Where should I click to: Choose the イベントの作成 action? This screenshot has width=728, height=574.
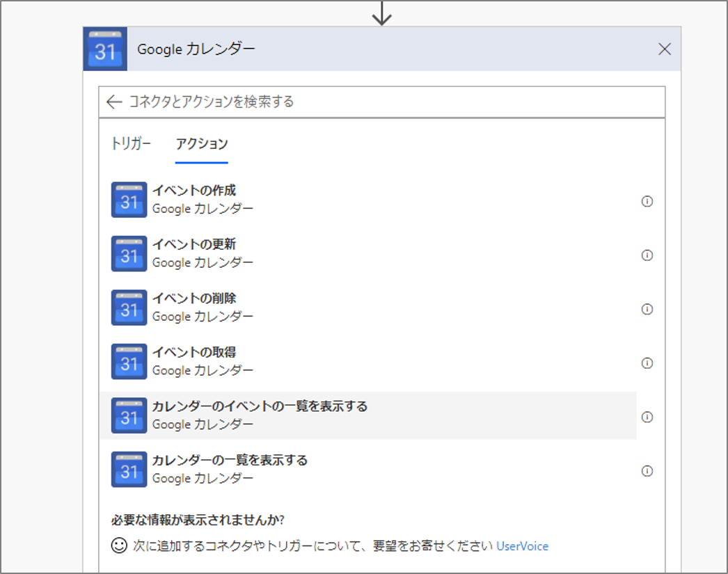[x=367, y=200]
